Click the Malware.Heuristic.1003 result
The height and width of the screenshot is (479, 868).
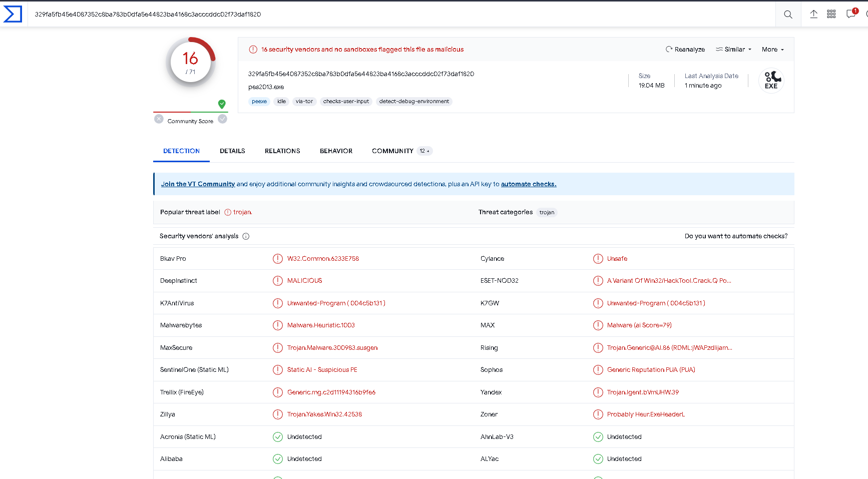(x=321, y=325)
